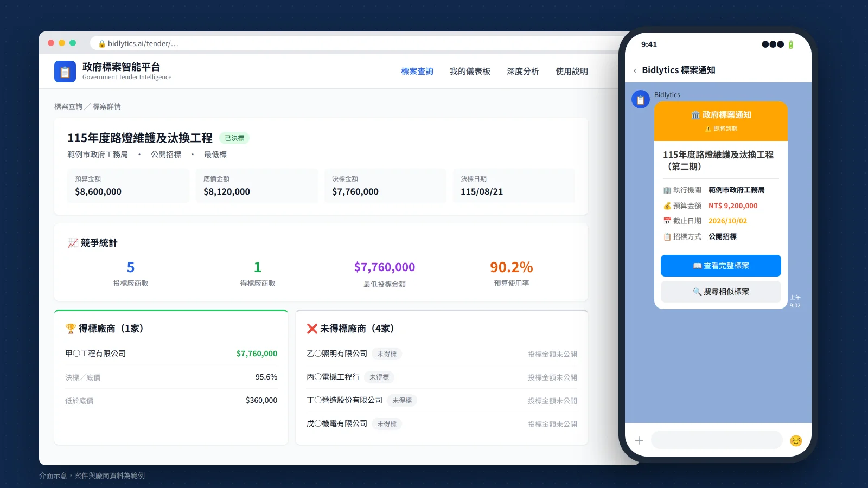
Task: Tap the 查看完整標案 button
Action: pyautogui.click(x=721, y=266)
